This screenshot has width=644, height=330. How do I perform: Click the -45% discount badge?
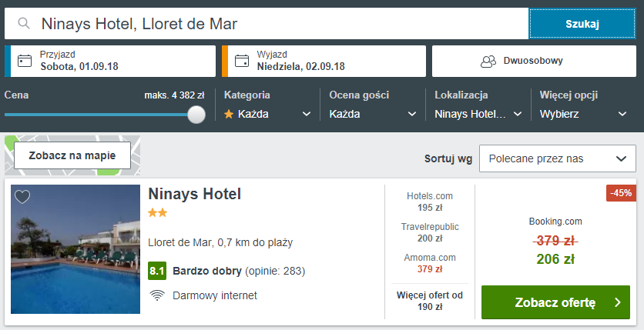tap(620, 193)
